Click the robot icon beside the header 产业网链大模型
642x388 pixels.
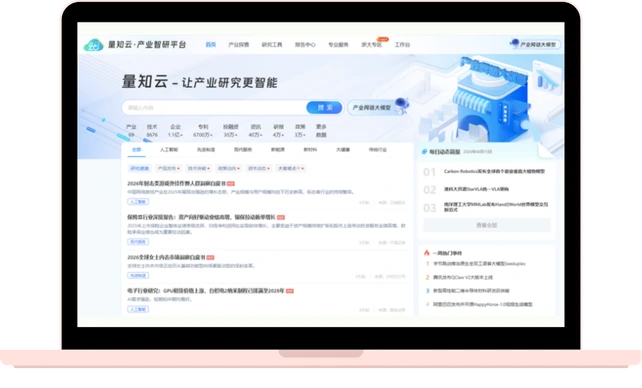click(514, 43)
